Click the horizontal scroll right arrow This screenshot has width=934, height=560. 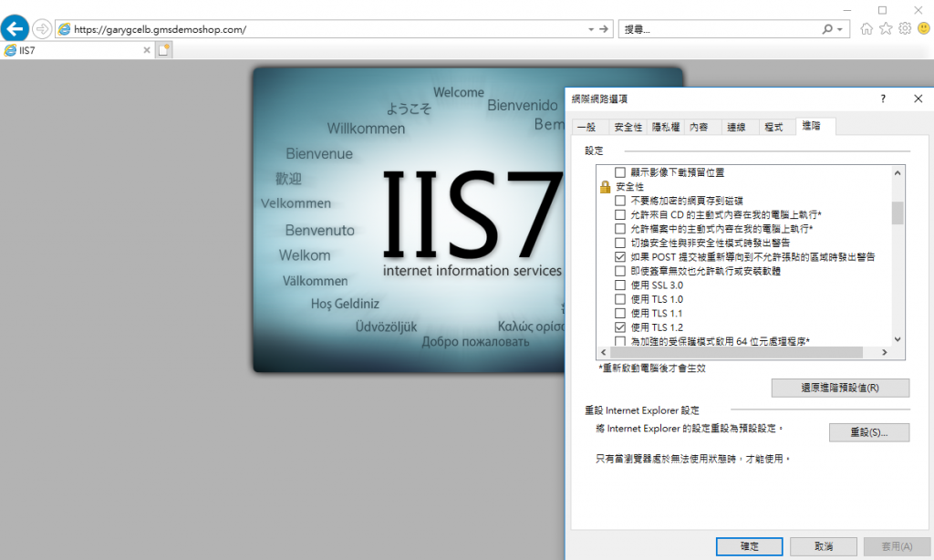click(x=885, y=353)
